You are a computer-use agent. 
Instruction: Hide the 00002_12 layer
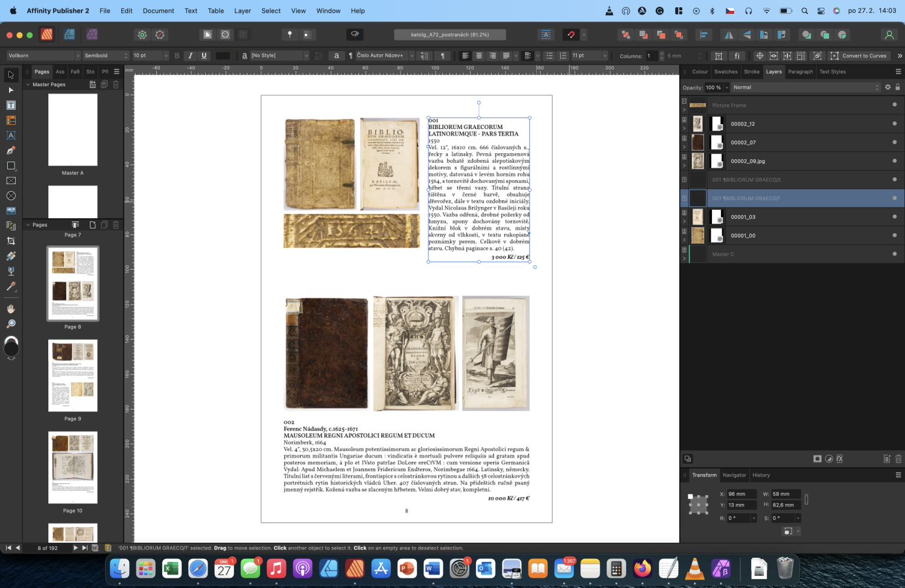coord(894,124)
